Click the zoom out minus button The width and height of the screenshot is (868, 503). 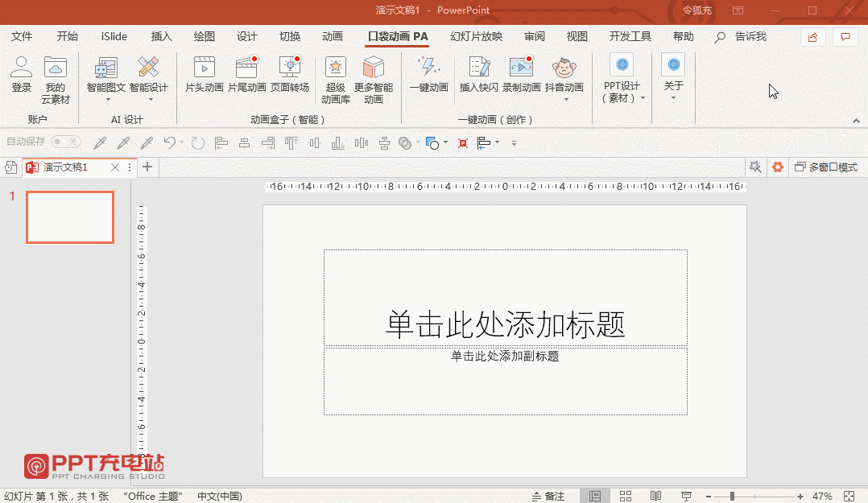(708, 497)
